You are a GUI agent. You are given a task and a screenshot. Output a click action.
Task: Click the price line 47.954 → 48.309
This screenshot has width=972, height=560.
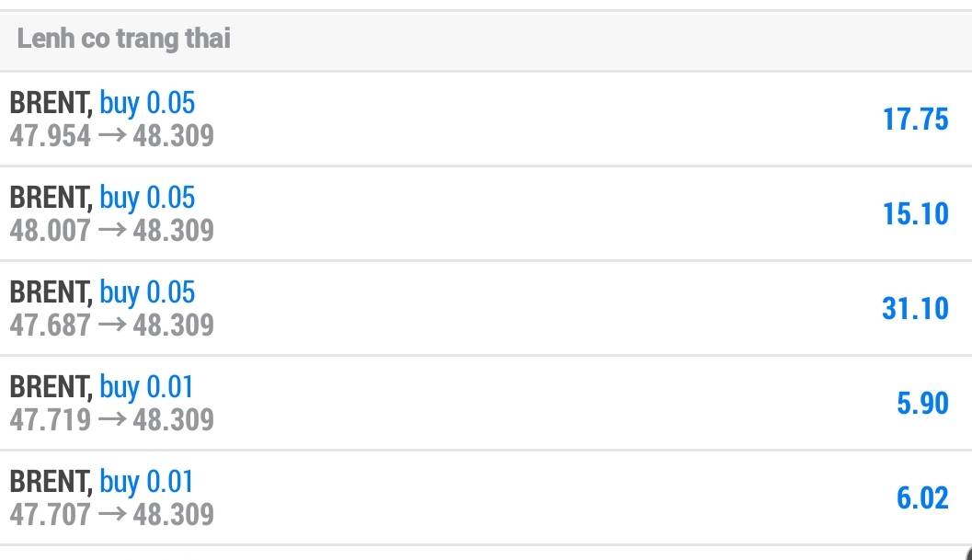pos(111,136)
